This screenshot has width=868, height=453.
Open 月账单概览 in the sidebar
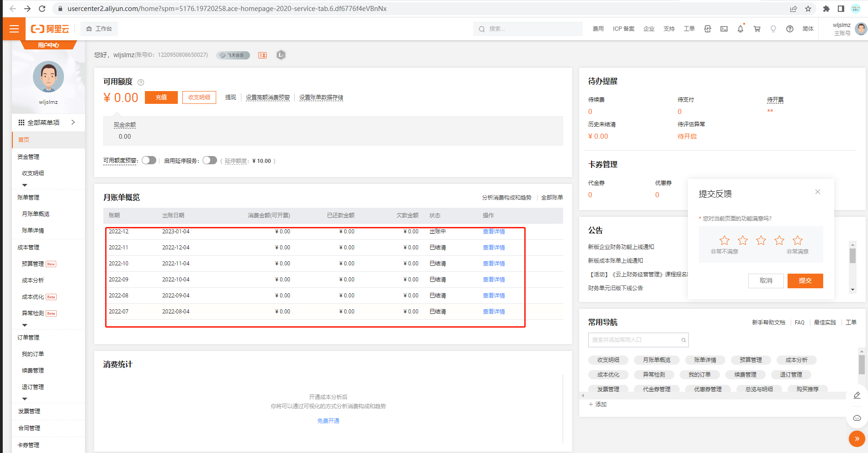(x=36, y=214)
